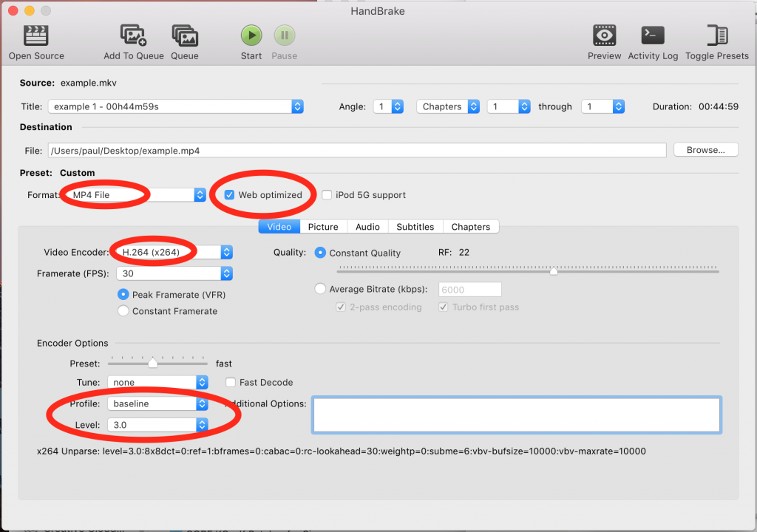Image resolution: width=757 pixels, height=532 pixels.
Task: Click the Pause toolbar icon
Action: [x=285, y=35]
